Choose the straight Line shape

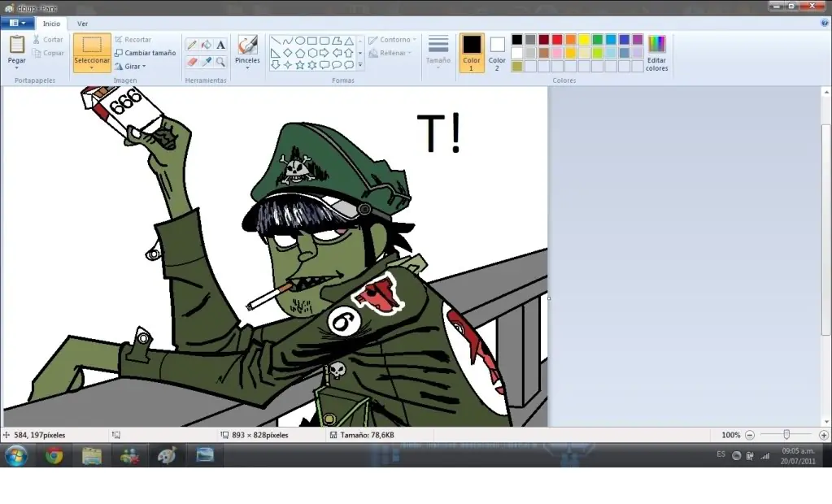coord(276,41)
